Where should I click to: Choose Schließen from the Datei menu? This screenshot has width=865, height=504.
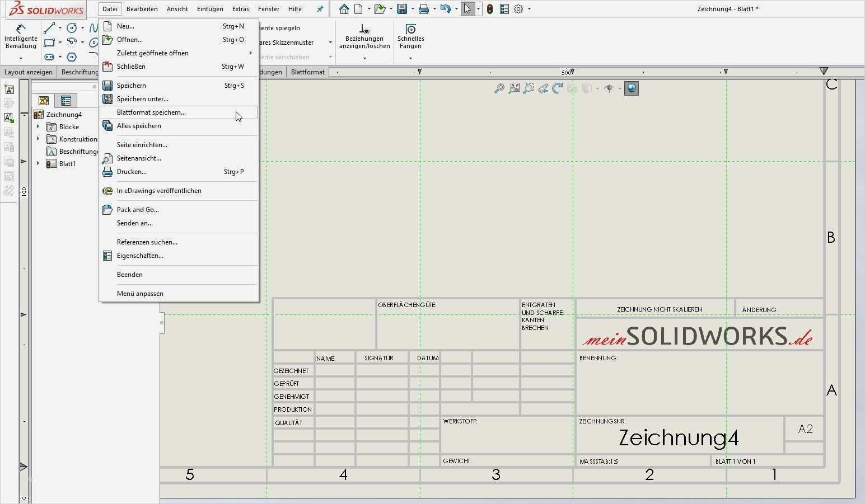coord(179,67)
